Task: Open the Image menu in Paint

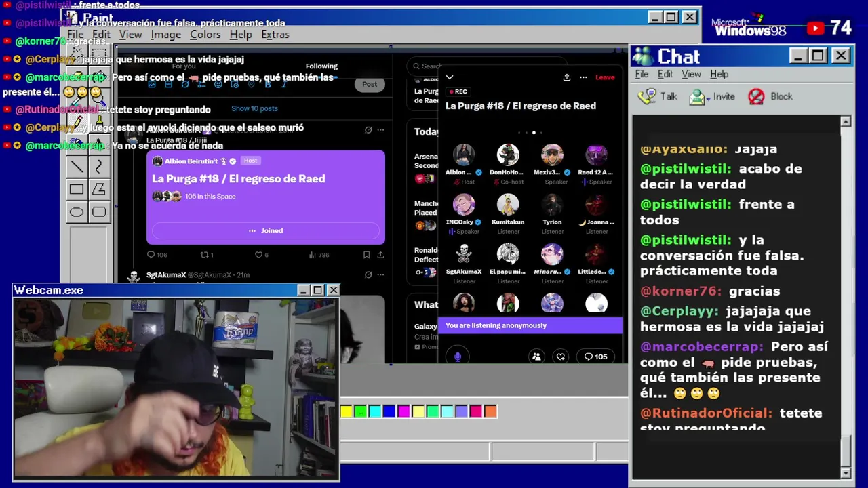Action: [x=166, y=35]
